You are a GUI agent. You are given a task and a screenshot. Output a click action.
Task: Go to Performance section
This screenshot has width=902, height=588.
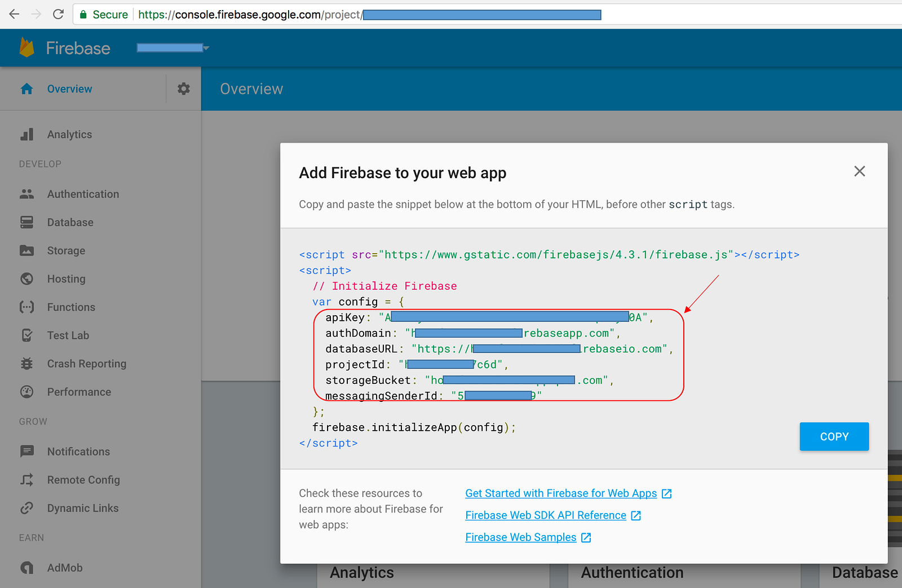coord(79,392)
